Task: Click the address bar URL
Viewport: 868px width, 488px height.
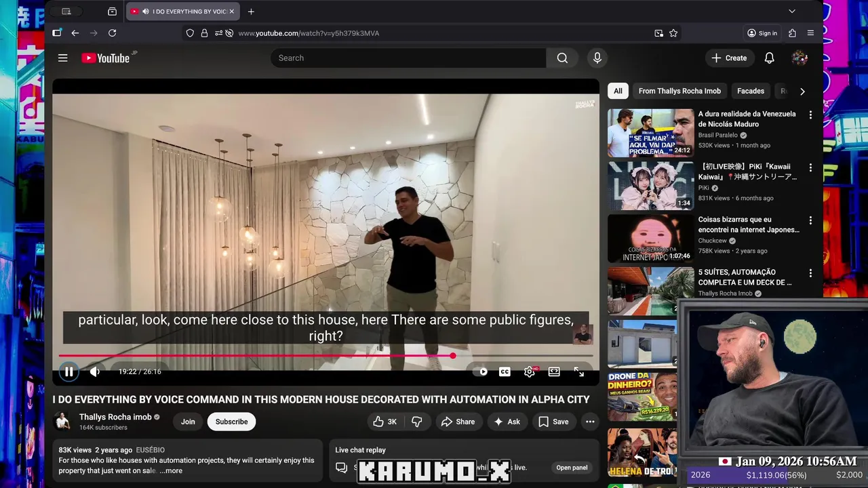Action: pyautogui.click(x=309, y=33)
